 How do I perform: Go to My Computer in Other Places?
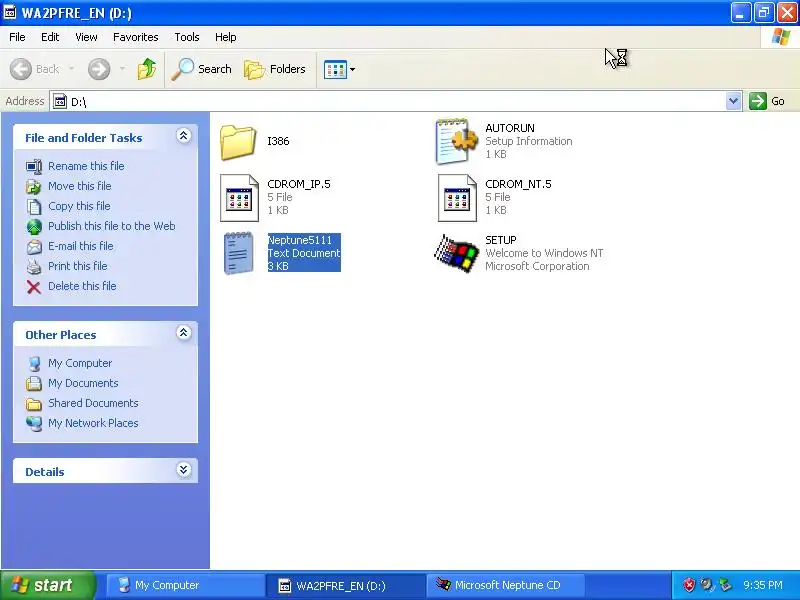[x=80, y=363]
